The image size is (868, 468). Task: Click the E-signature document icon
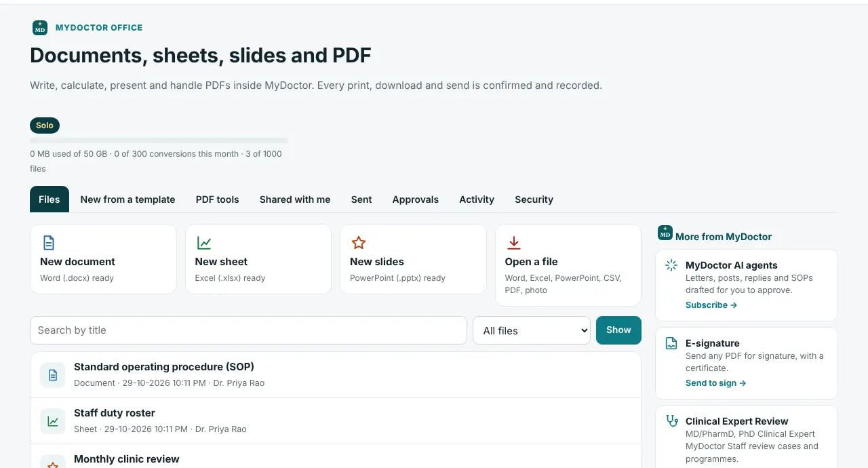point(671,343)
